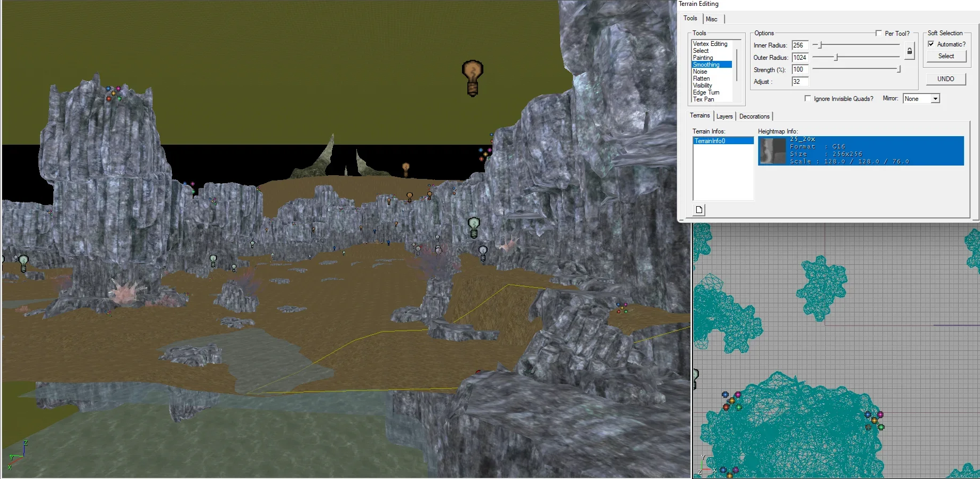Click the Strength (%) value field
The height and width of the screenshot is (479, 980).
[x=800, y=69]
